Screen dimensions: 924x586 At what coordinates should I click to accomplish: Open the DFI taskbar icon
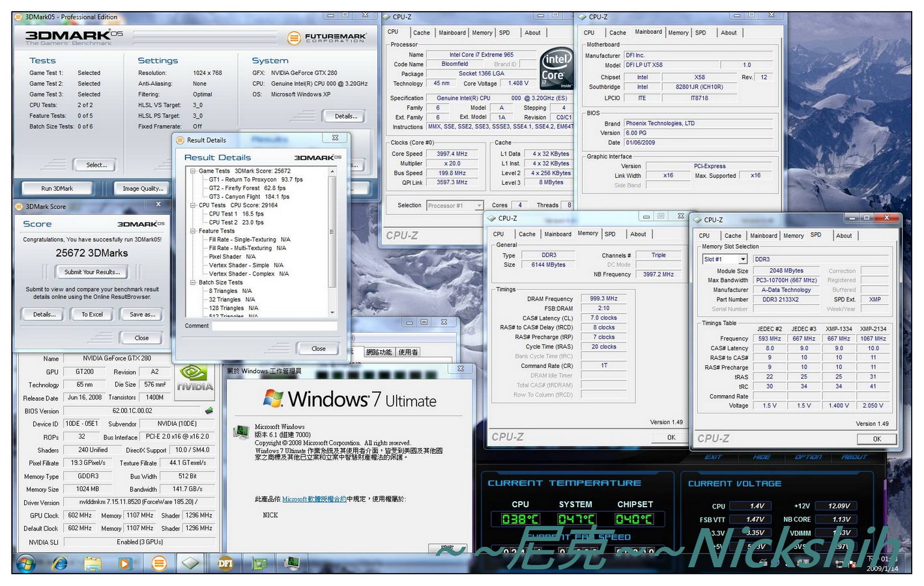pyautogui.click(x=225, y=563)
